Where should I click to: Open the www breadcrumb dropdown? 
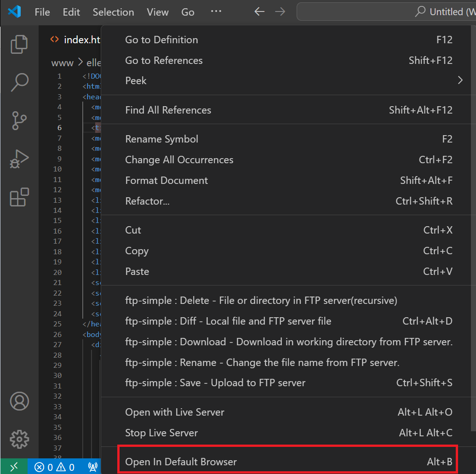coord(62,63)
